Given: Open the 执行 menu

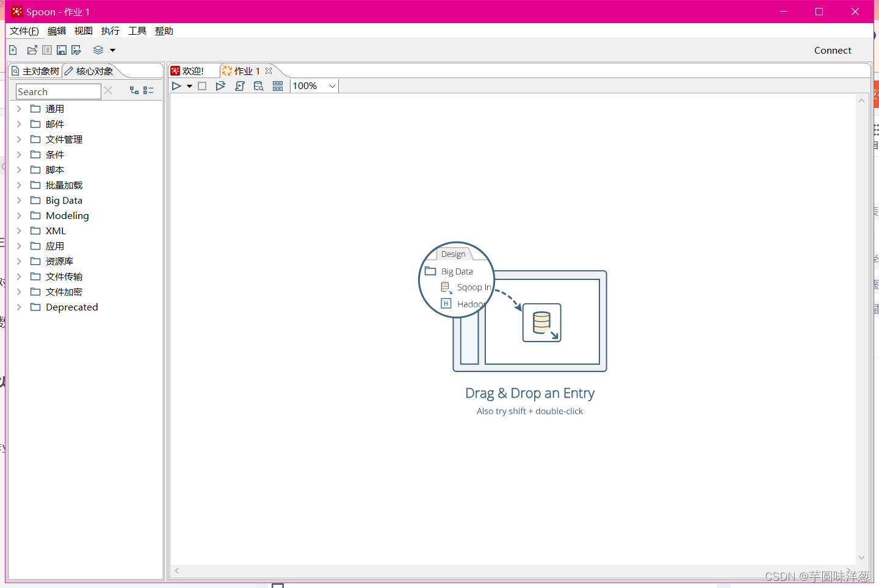Looking at the screenshot, I should [x=110, y=31].
